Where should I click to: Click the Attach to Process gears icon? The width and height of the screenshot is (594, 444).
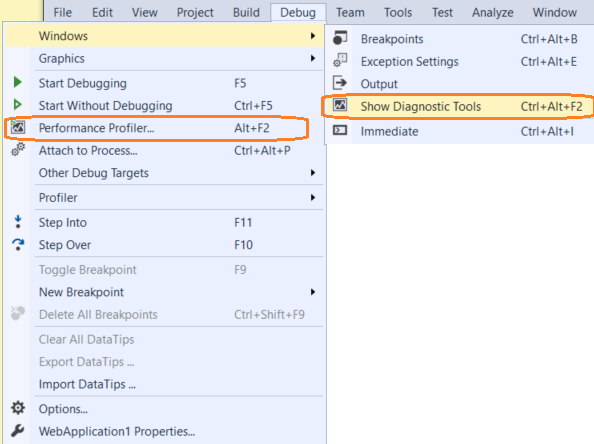pyautogui.click(x=18, y=150)
